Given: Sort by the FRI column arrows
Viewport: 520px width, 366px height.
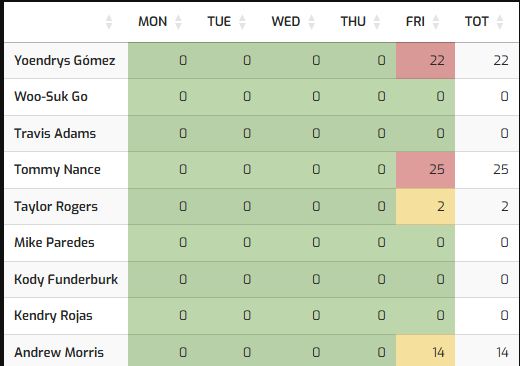Looking at the screenshot, I should click(436, 22).
